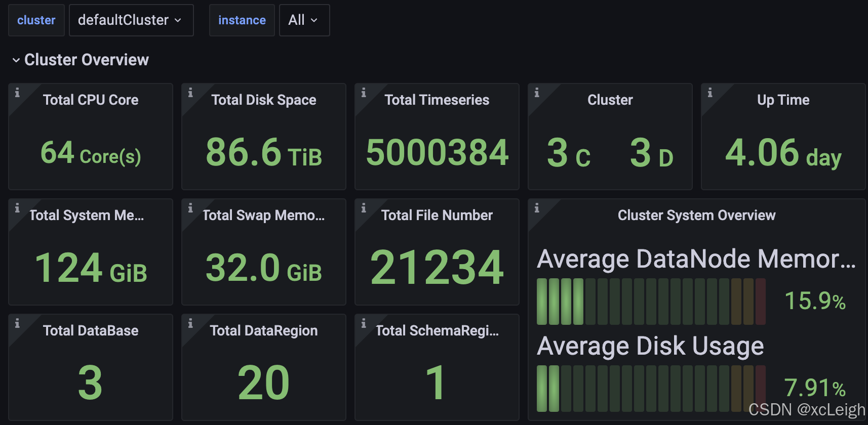868x425 pixels.
Task: Click Total System Me... panel title
Action: click(87, 215)
